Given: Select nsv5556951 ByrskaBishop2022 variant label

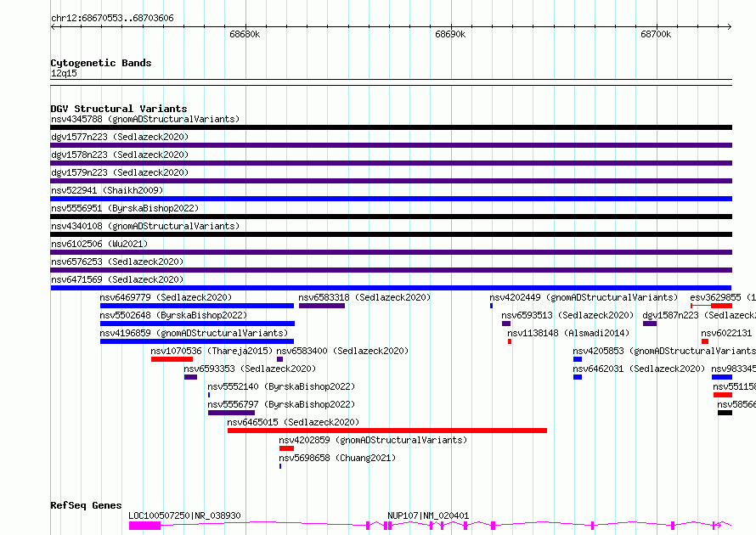Looking at the screenshot, I should point(125,208).
